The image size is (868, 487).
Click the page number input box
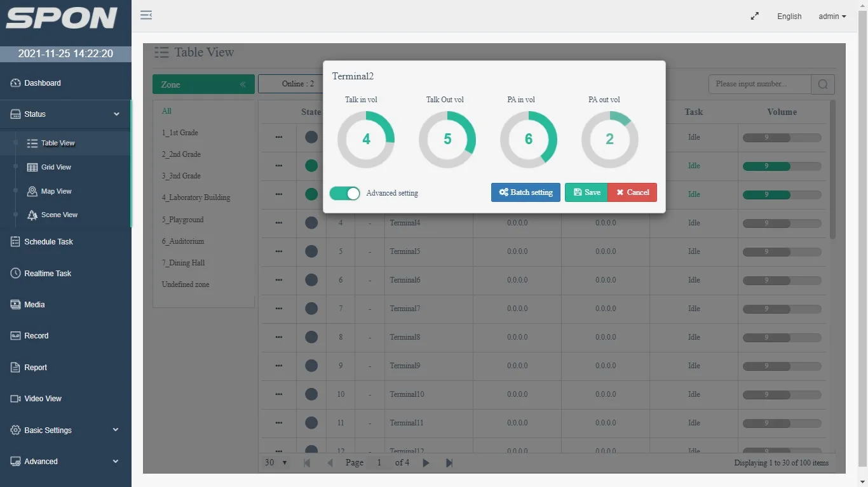[x=379, y=463]
